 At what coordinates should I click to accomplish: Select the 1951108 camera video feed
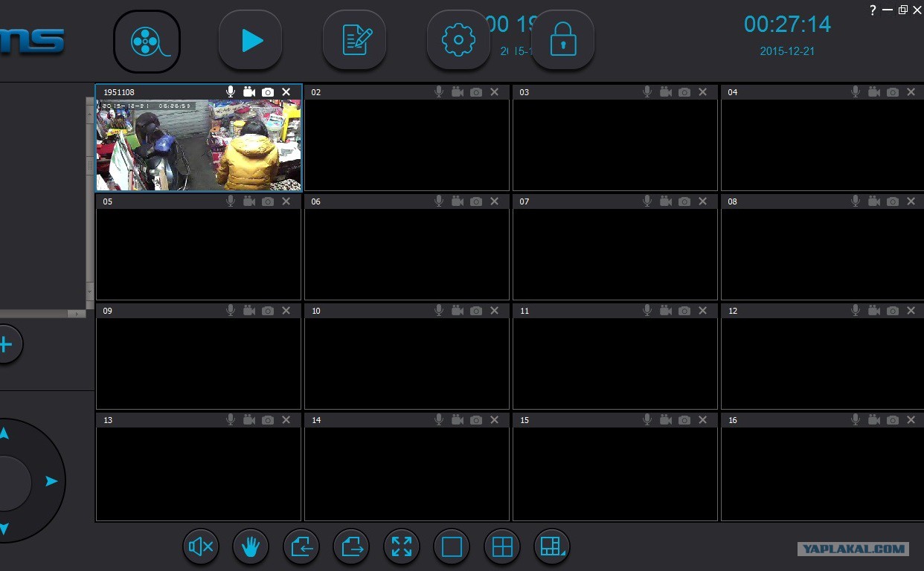point(199,145)
